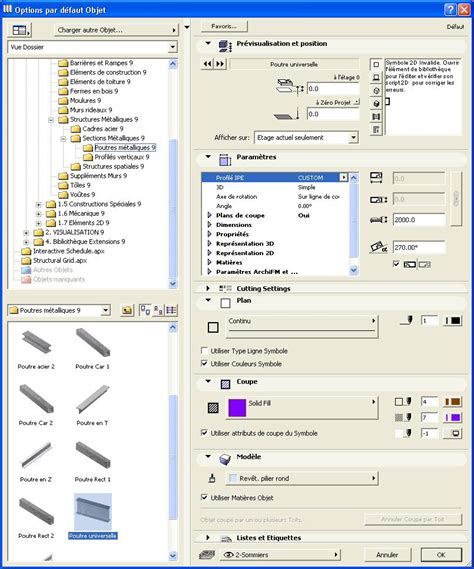This screenshot has width=474, height=569.
Task: Click the purple Solid Fill color swatch
Action: coord(237,408)
